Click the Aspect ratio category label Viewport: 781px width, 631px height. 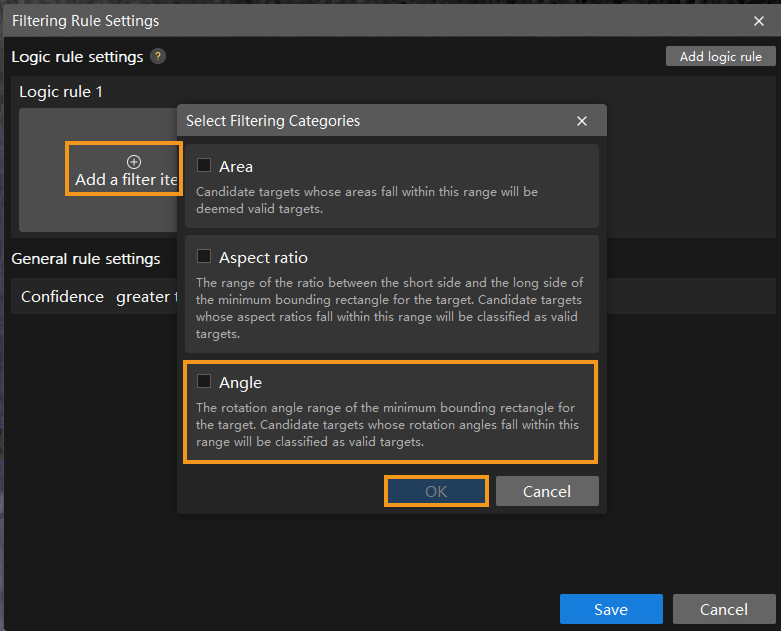[x=263, y=257]
